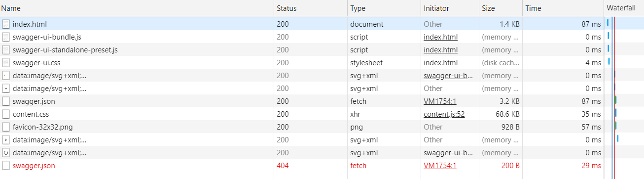Select the swagger-ui-standalone-preset.js request
Screen dimensions: 644x179
(x=65, y=49)
